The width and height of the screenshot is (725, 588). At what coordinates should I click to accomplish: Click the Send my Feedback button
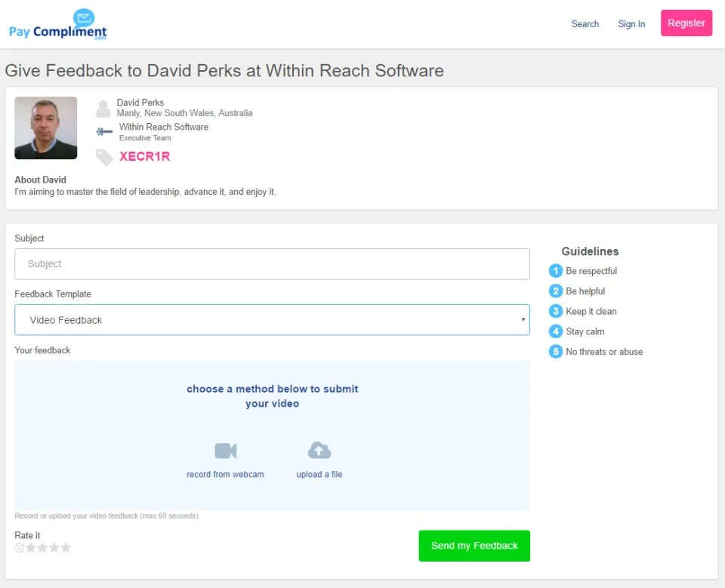[474, 546]
